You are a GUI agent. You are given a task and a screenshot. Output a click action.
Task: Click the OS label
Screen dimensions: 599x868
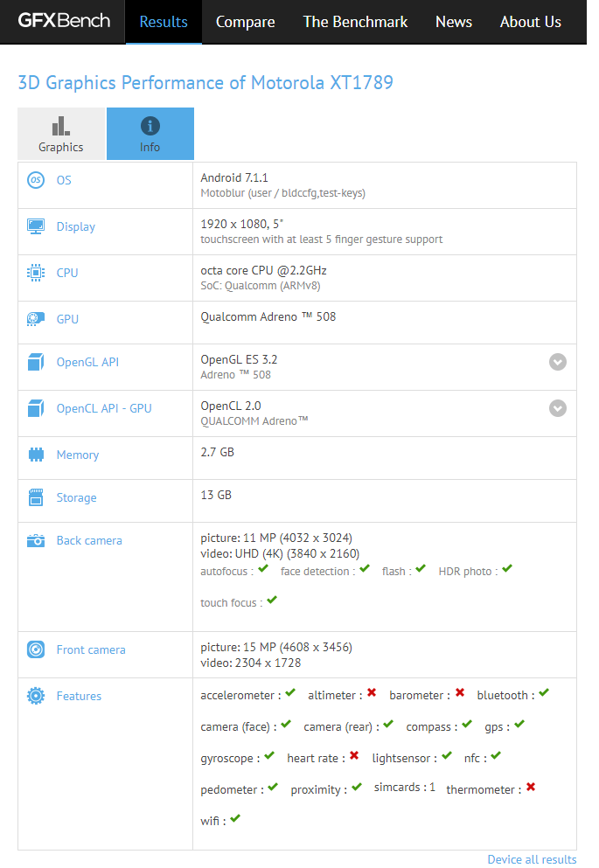[64, 180]
